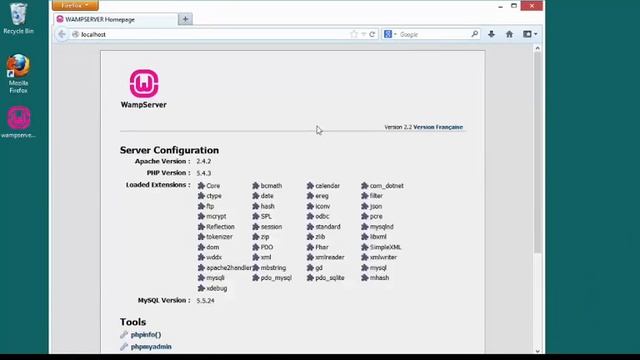The width and height of the screenshot is (640, 360).
Task: Click the puzzle icon next to Core
Action: coord(201,186)
